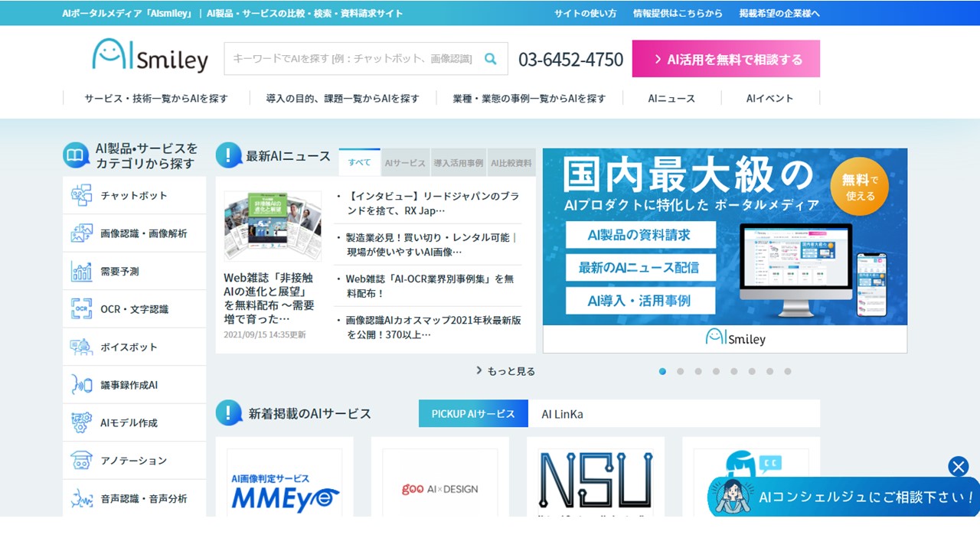Click the keyword search input field

[352, 58]
